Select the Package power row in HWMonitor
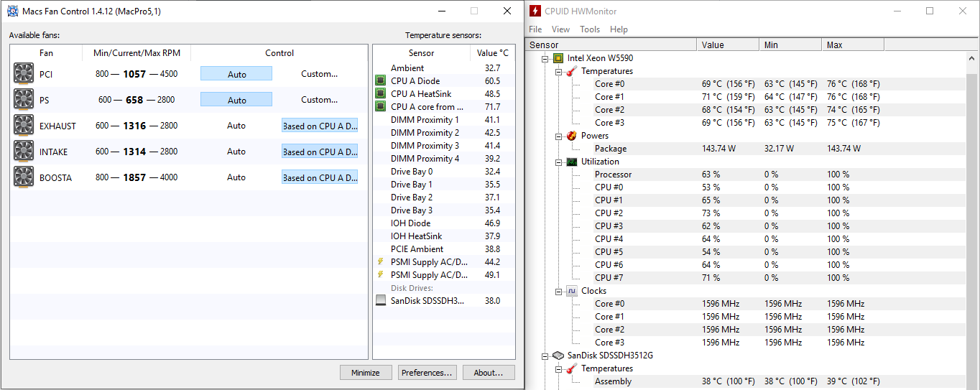 [x=746, y=148]
